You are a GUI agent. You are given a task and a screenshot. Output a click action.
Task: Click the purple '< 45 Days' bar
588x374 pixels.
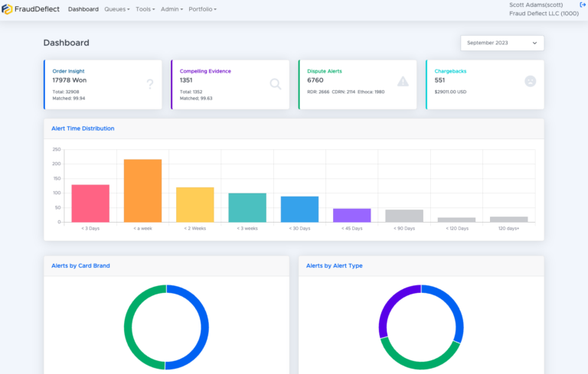coord(351,216)
